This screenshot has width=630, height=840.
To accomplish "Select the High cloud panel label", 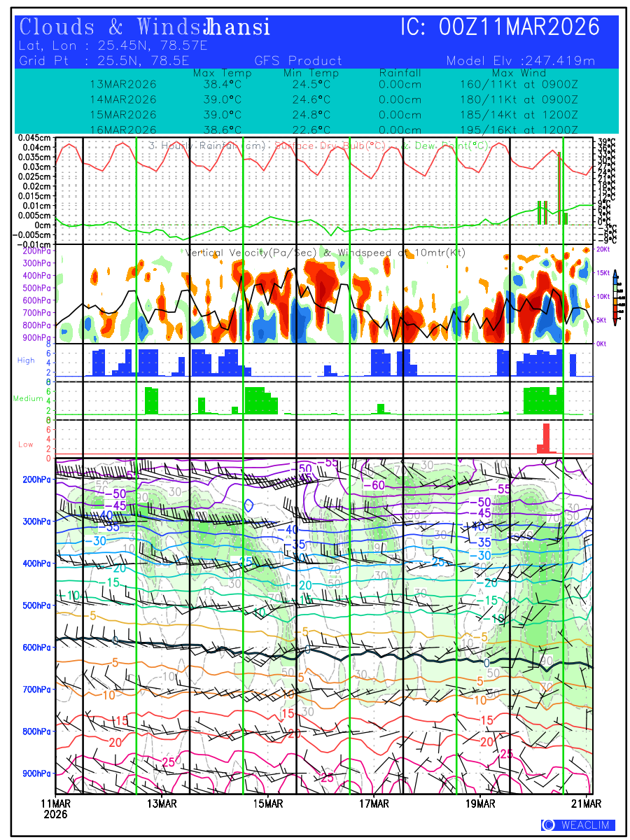I will pos(26,360).
